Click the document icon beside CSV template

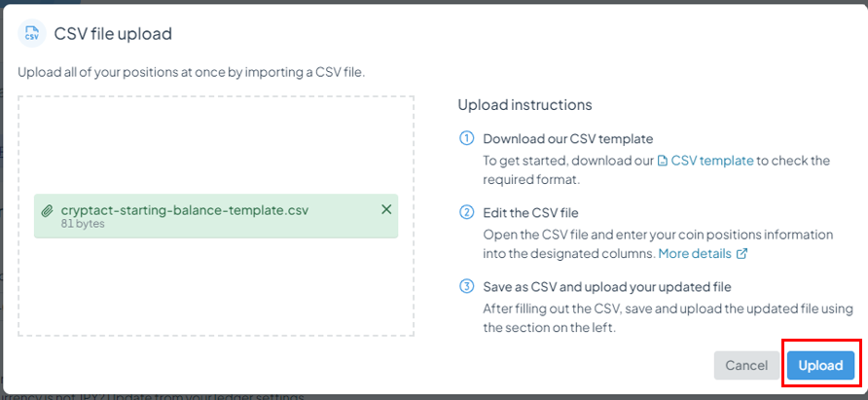662,161
